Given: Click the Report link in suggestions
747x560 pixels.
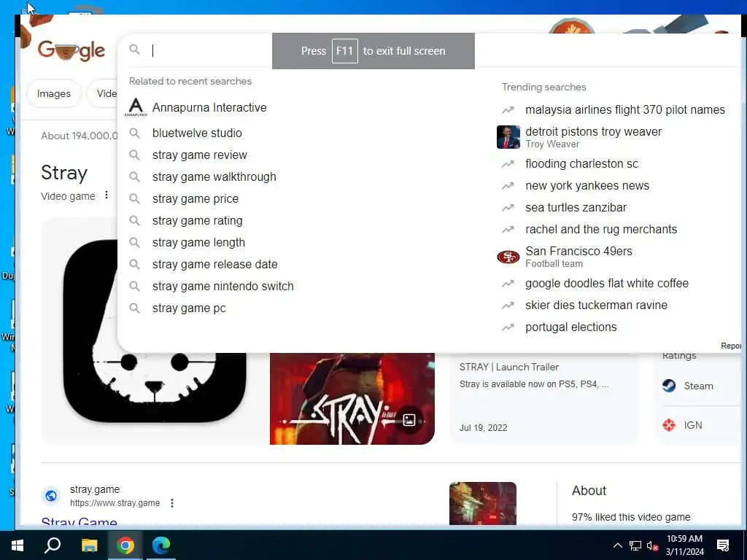Looking at the screenshot, I should click(x=731, y=346).
